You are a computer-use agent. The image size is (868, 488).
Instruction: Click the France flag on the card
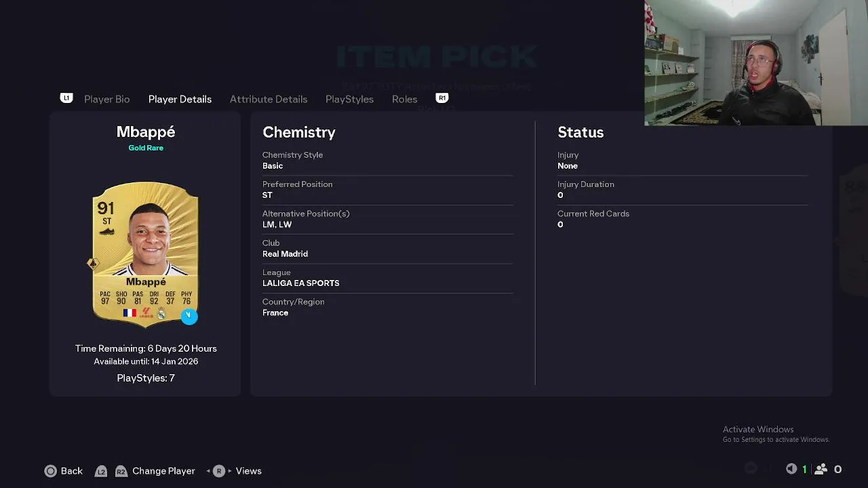coord(130,313)
